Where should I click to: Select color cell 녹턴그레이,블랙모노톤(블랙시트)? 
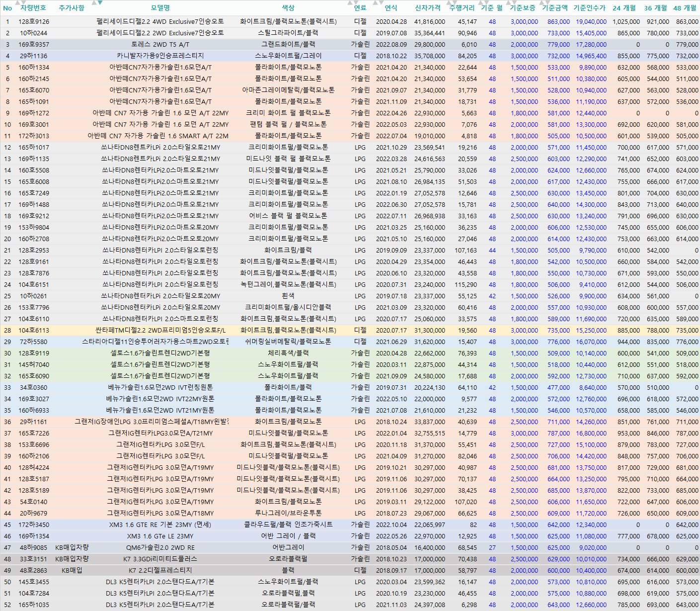pyautogui.click(x=288, y=285)
